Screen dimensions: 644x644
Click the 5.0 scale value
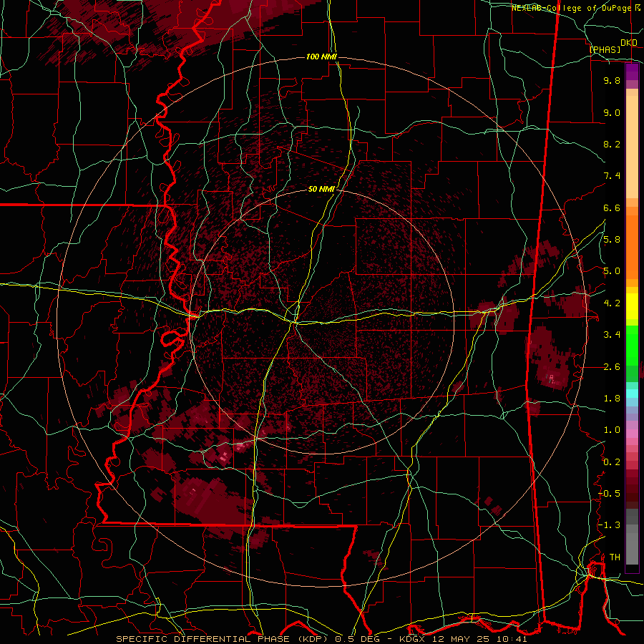[612, 271]
